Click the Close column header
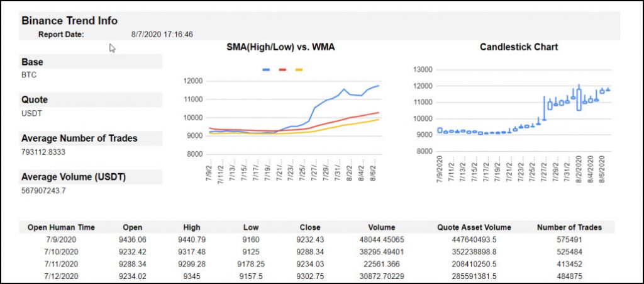The height and width of the screenshot is (284, 644). [310, 227]
